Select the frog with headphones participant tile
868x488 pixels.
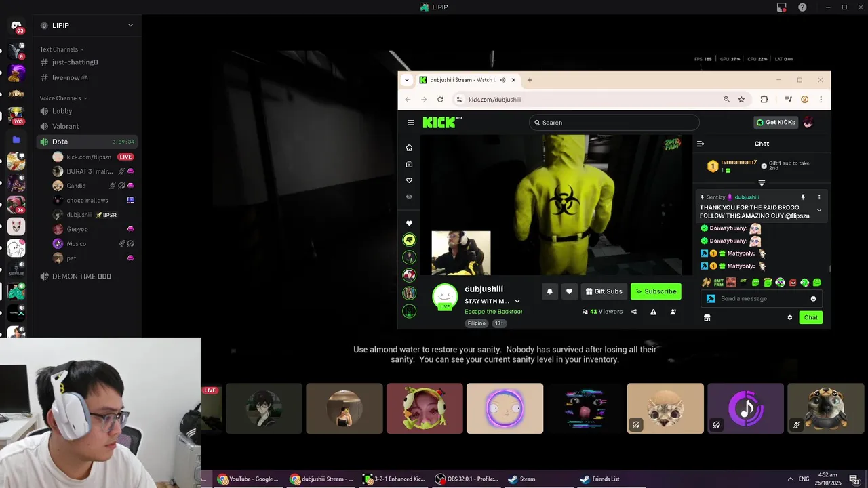pos(425,408)
